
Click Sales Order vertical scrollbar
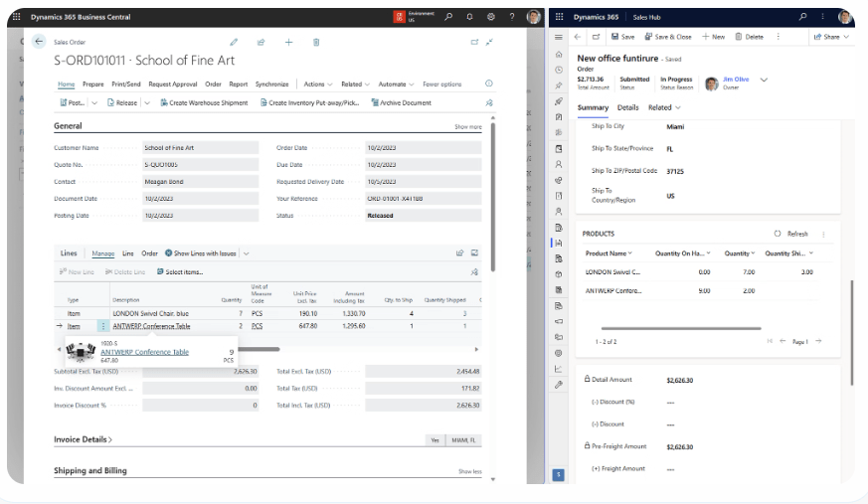[493, 197]
